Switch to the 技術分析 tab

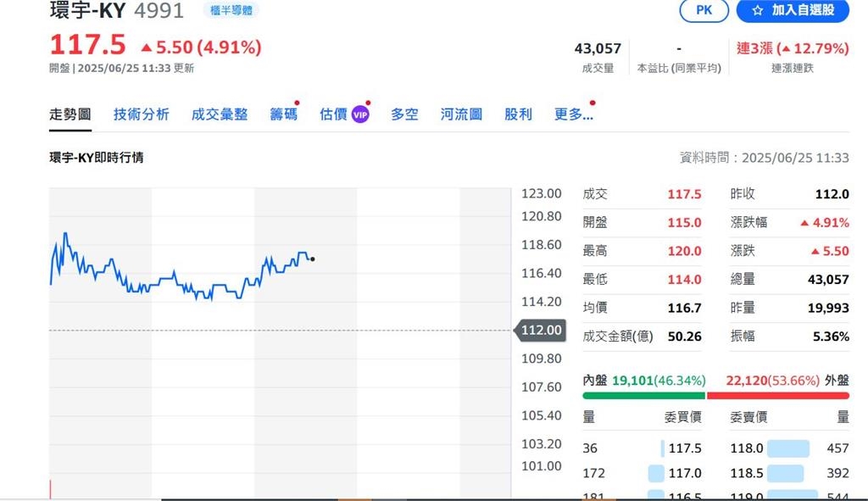click(x=142, y=114)
